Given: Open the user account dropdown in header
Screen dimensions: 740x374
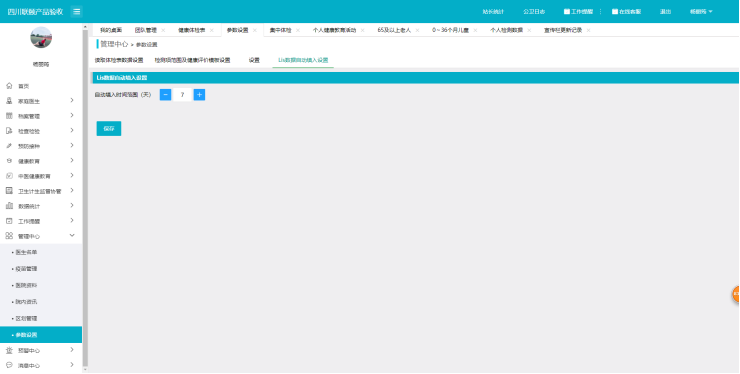Looking at the screenshot, I should point(701,11).
